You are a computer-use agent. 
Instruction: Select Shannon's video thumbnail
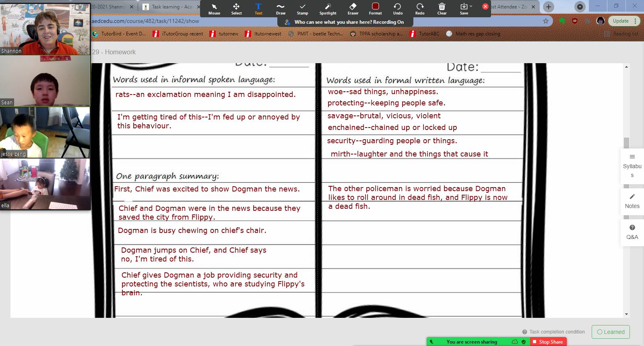(45, 29)
